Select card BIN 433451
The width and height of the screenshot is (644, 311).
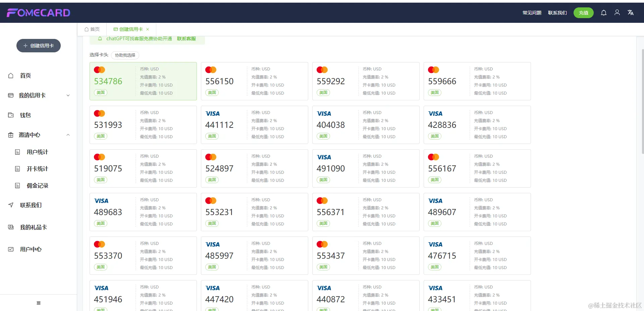click(x=477, y=296)
